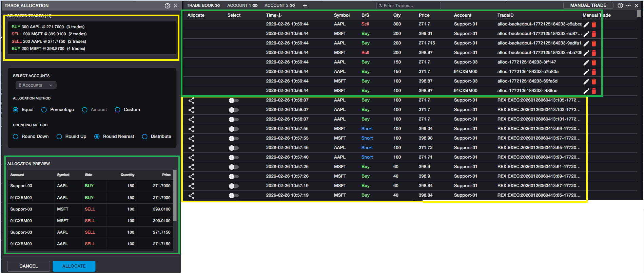This screenshot has width=644, height=273.
Task: Click allocate icon for MSFT Short 399.04 trade
Action: click(191, 129)
